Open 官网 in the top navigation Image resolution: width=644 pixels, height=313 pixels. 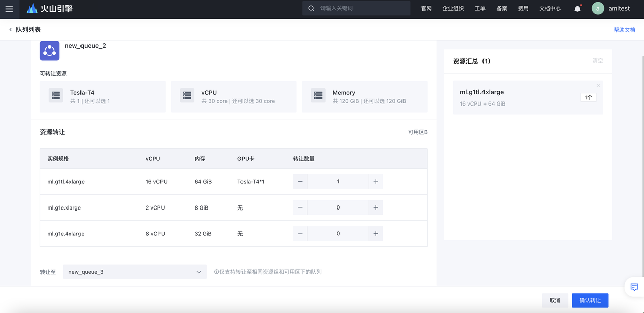coord(426,9)
